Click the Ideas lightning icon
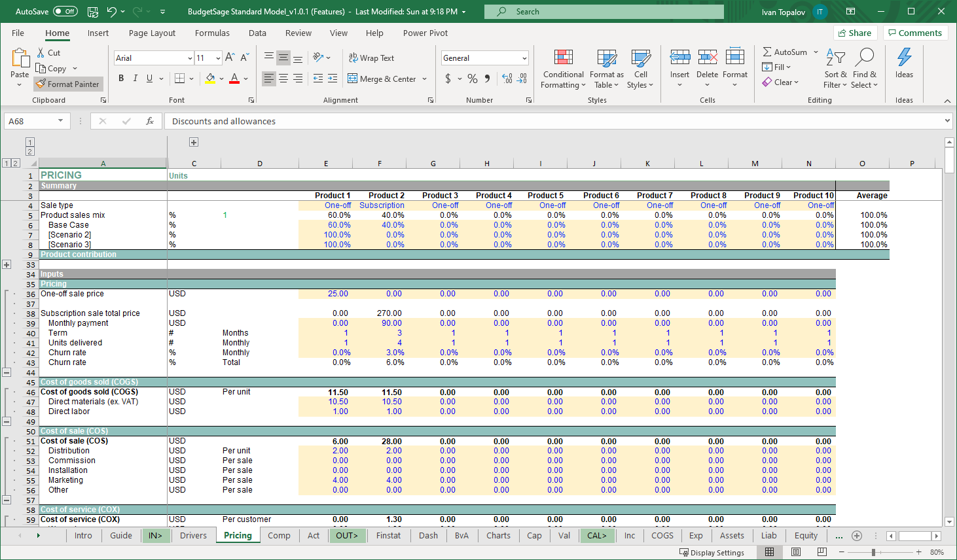This screenshot has height=560, width=957. click(904, 58)
